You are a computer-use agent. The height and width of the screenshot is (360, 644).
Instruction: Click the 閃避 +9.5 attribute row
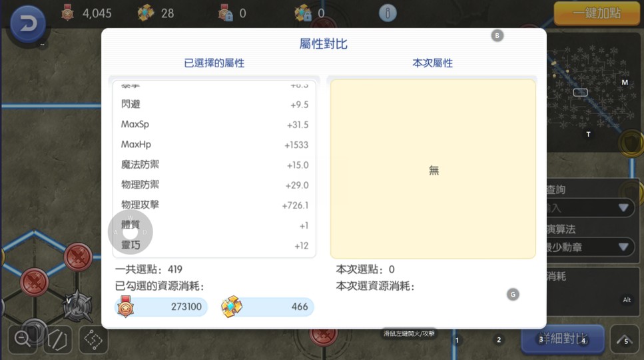[214, 105]
